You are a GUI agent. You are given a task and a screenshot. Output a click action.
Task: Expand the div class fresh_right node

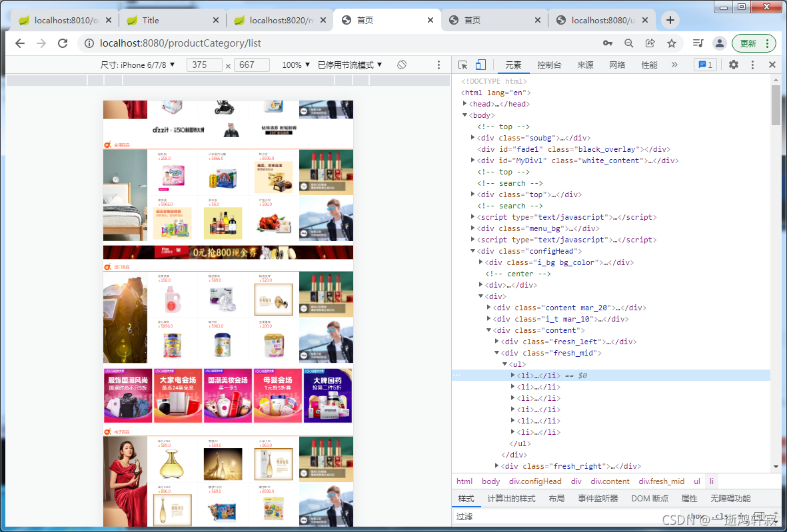click(x=497, y=466)
